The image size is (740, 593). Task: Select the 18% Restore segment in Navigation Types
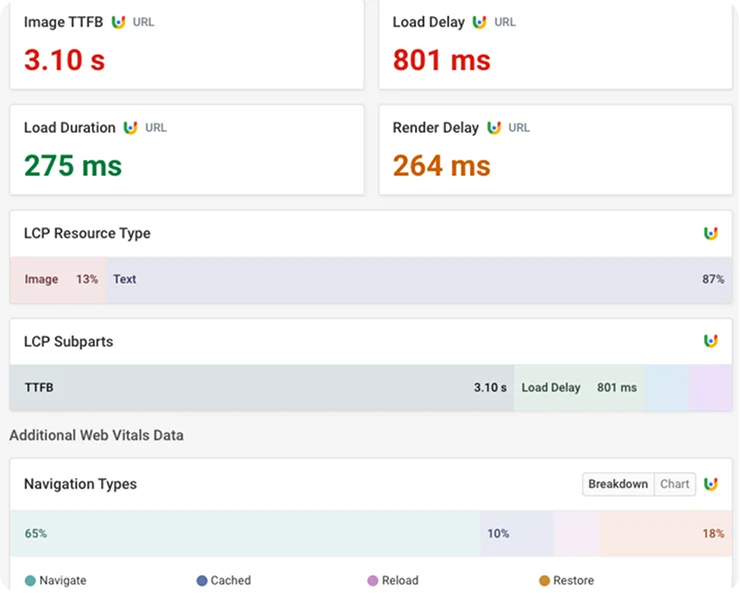coord(665,534)
